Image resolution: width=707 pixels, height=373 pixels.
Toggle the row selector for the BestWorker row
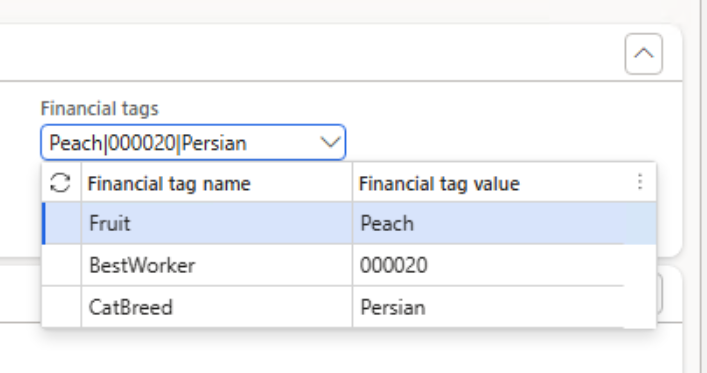pyautogui.click(x=62, y=265)
